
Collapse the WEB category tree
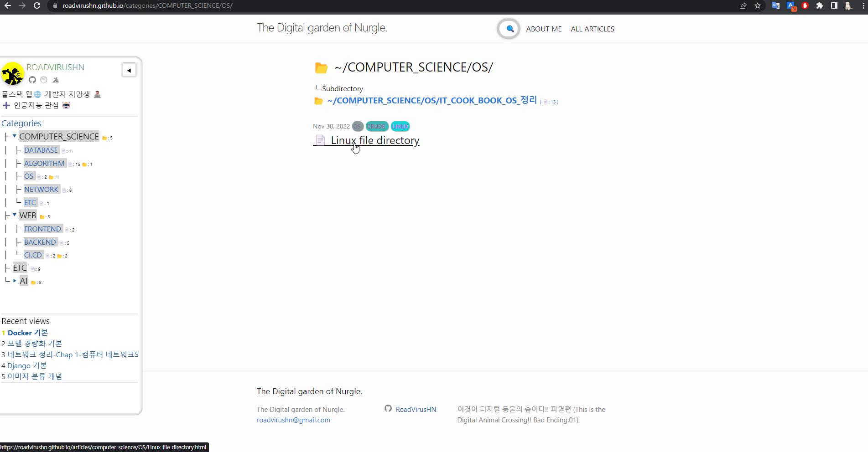[x=15, y=215]
